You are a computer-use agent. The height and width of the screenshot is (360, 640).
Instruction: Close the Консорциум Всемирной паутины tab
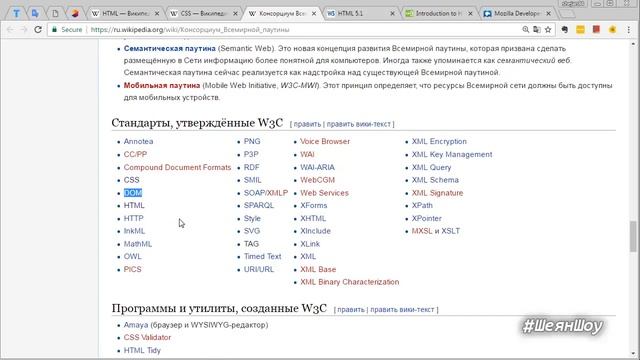click(313, 13)
